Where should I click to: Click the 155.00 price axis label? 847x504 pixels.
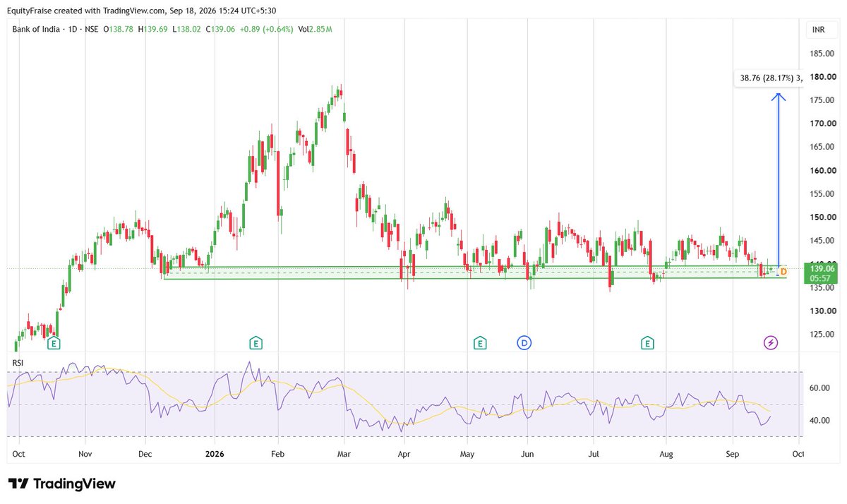click(823, 194)
